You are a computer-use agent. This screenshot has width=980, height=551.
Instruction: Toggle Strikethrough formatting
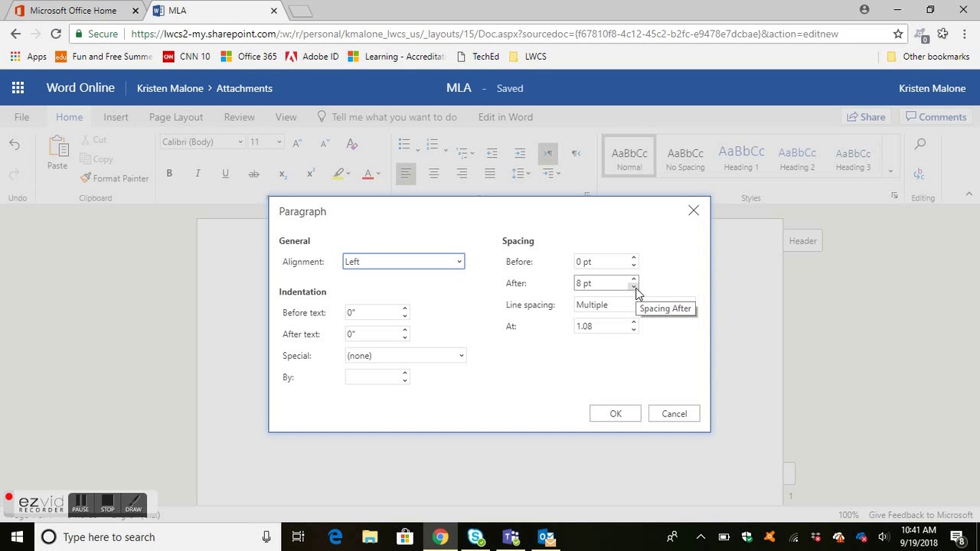click(x=253, y=174)
